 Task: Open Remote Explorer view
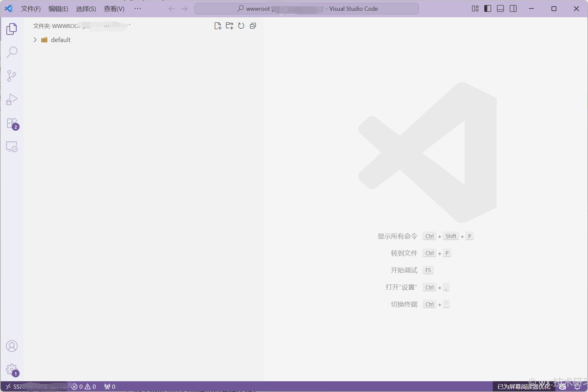(x=12, y=147)
